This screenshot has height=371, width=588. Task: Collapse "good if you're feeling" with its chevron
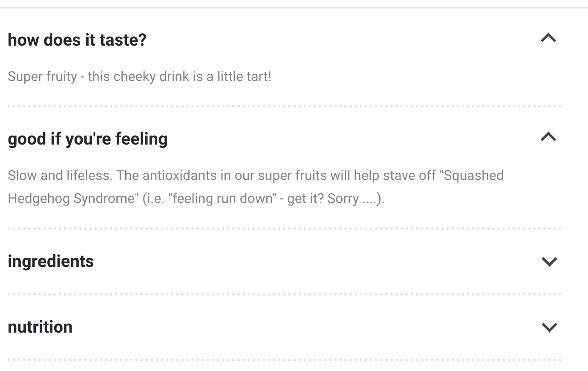click(548, 137)
